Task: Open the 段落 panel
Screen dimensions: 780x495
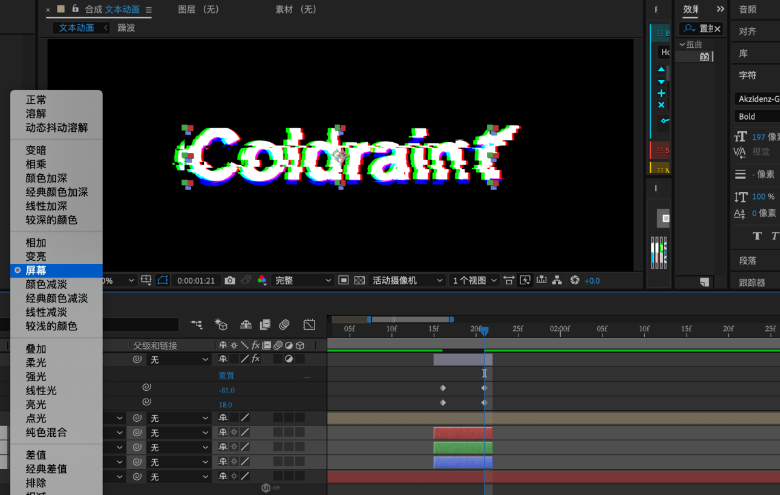Action: [747, 261]
